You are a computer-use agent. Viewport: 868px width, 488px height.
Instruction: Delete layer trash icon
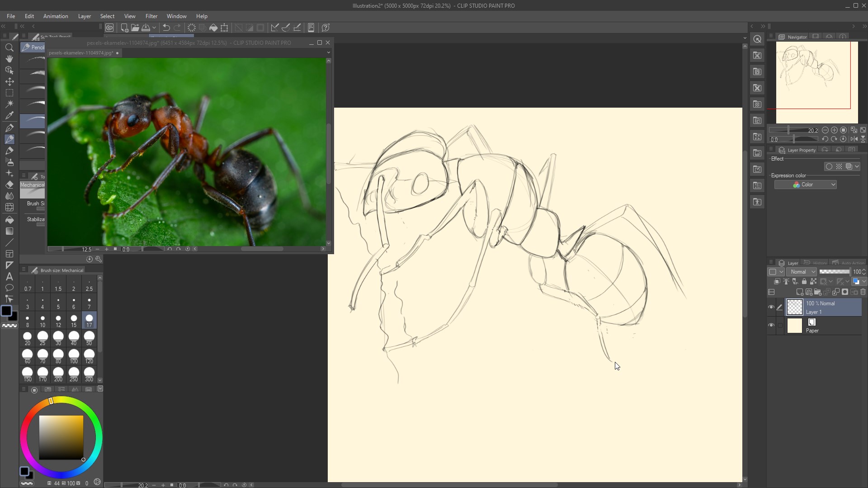tap(863, 292)
